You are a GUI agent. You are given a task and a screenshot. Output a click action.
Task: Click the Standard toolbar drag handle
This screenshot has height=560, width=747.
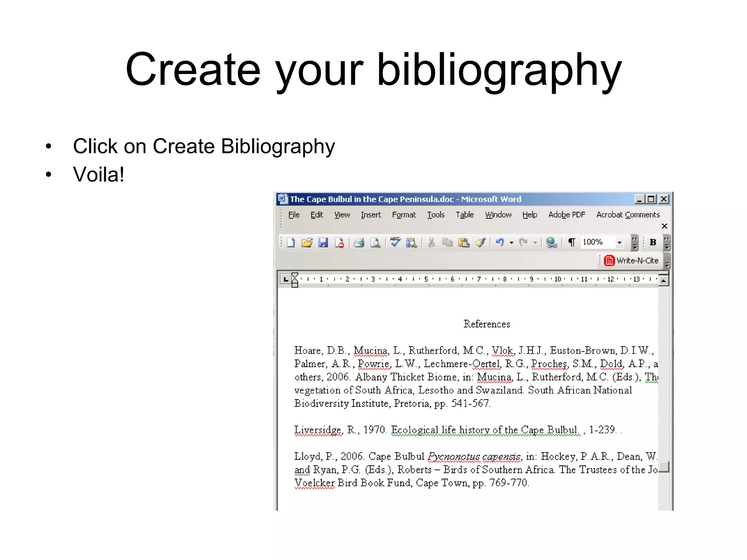click(x=282, y=242)
